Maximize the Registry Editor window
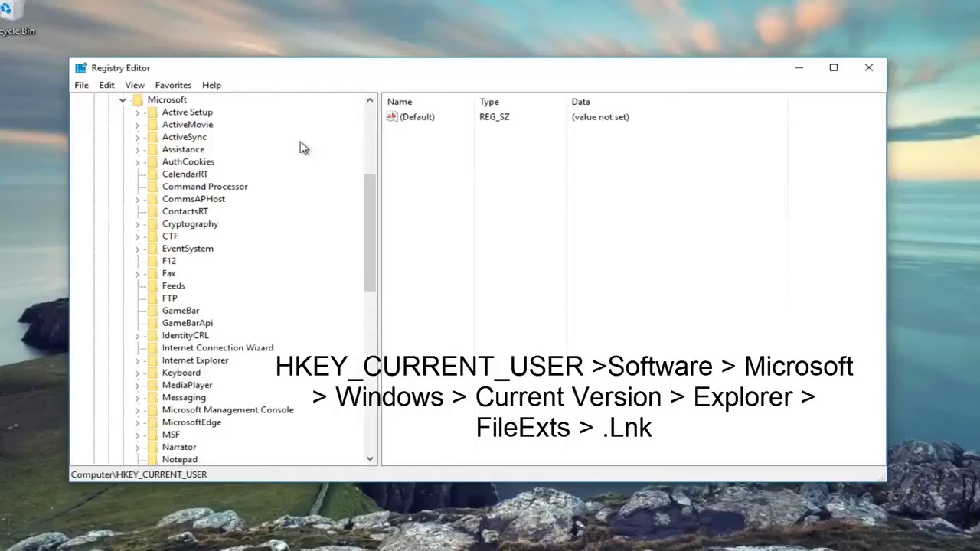Image resolution: width=980 pixels, height=551 pixels. click(834, 67)
